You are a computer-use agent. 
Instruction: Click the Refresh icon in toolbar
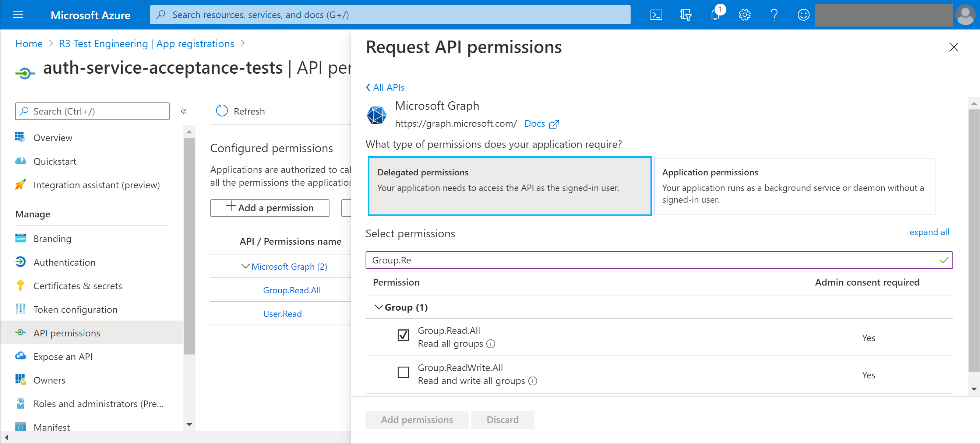point(221,111)
